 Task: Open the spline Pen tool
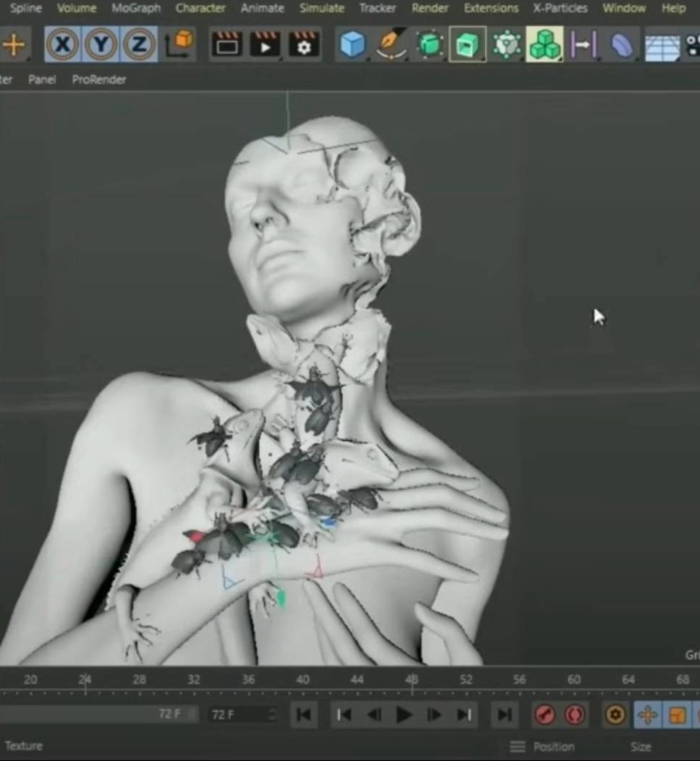(x=391, y=45)
